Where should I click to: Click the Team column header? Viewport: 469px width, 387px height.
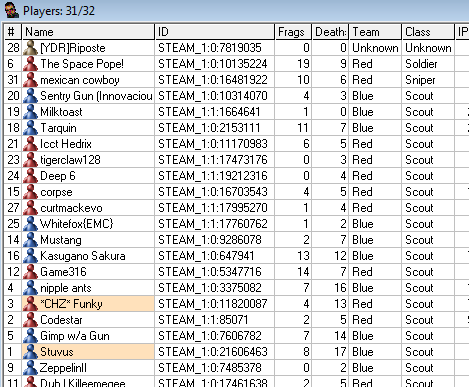click(375, 32)
